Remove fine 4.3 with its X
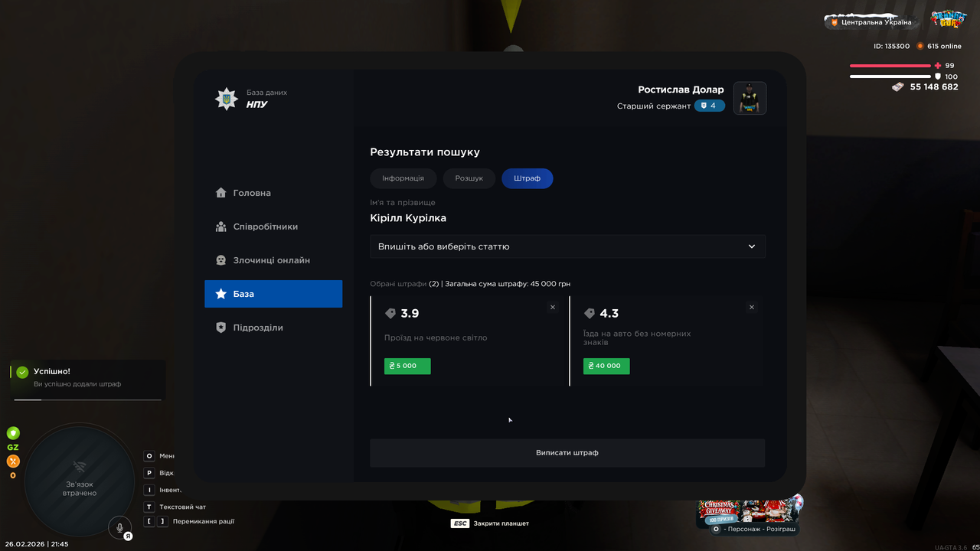The width and height of the screenshot is (980, 551). click(x=752, y=307)
